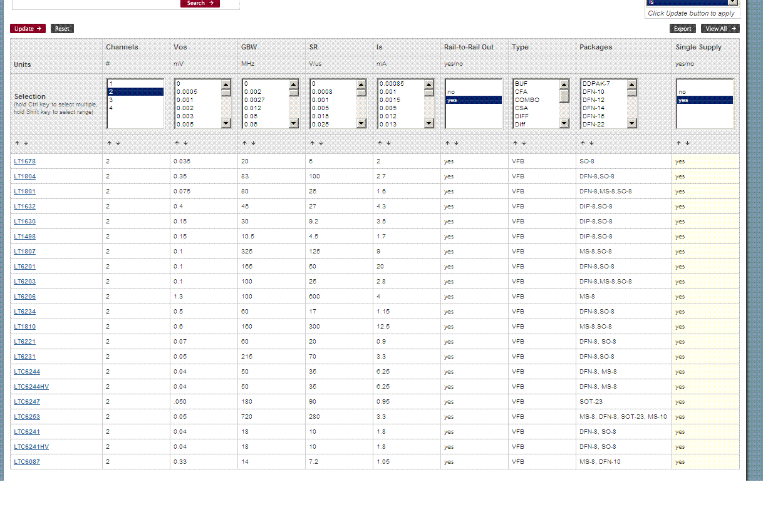Click the Reset button
The width and height of the screenshot is (763, 532).
coord(62,29)
